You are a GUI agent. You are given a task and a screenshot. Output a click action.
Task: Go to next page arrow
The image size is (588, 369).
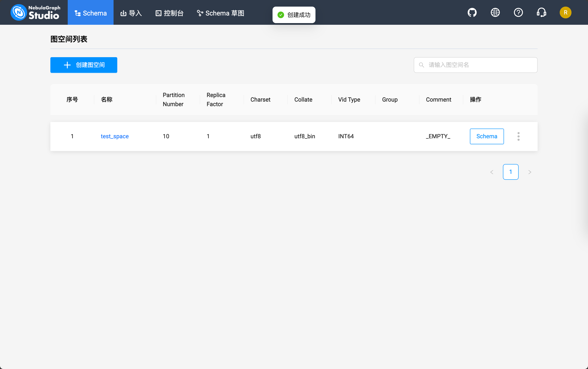tap(529, 172)
